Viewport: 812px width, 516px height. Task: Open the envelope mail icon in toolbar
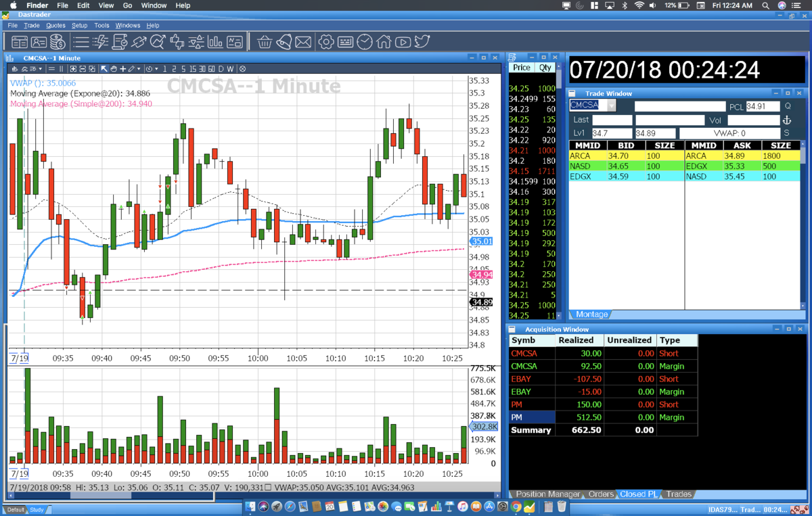(x=303, y=42)
